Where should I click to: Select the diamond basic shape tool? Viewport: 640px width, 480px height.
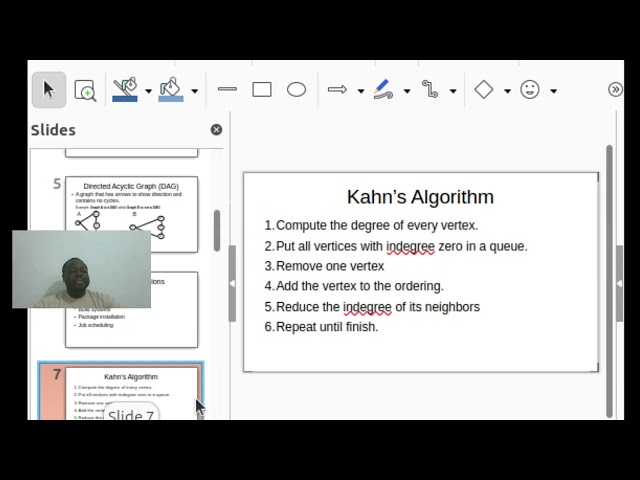click(x=484, y=89)
